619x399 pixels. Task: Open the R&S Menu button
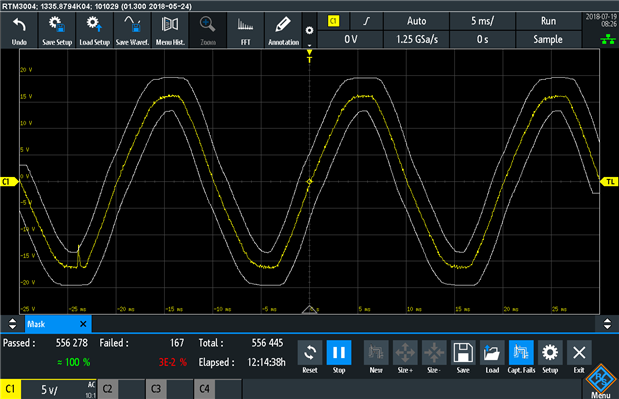[601, 382]
